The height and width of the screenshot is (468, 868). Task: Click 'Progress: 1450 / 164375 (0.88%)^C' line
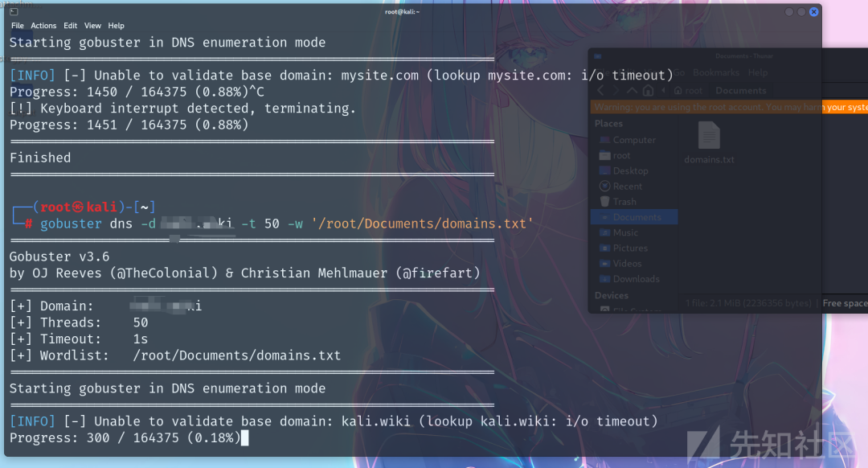point(137,92)
